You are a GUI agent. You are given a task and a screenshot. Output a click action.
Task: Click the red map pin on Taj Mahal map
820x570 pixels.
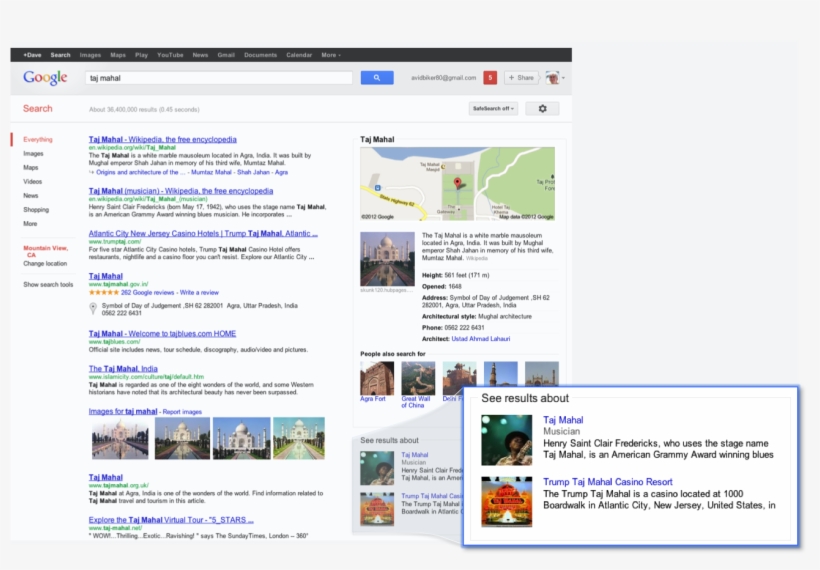(458, 183)
